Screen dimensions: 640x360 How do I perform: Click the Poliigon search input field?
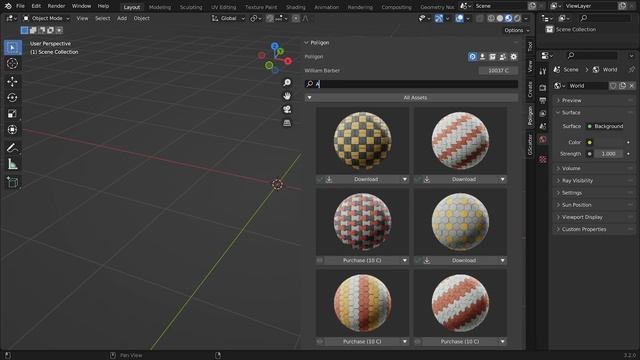pyautogui.click(x=411, y=84)
